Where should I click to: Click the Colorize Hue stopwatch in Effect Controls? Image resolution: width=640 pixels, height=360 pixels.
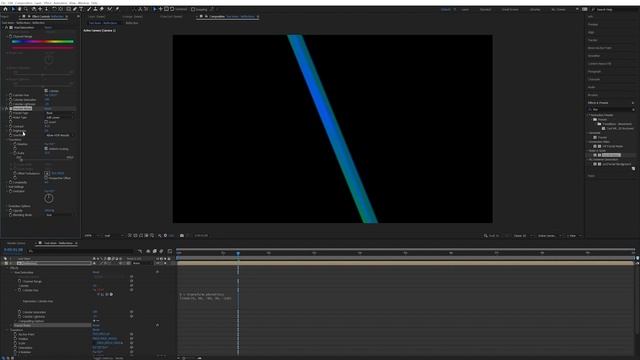[10, 95]
